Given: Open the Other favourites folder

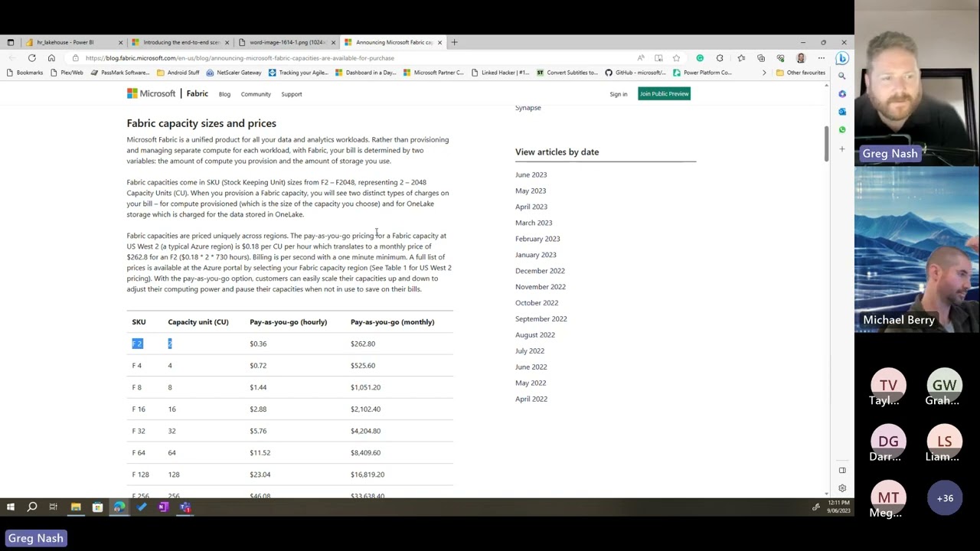Looking at the screenshot, I should point(801,73).
